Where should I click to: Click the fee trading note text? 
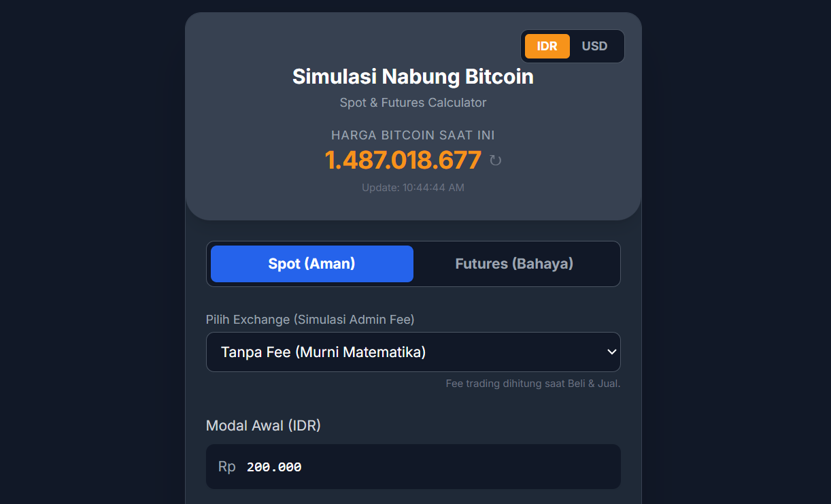pyautogui.click(x=532, y=384)
